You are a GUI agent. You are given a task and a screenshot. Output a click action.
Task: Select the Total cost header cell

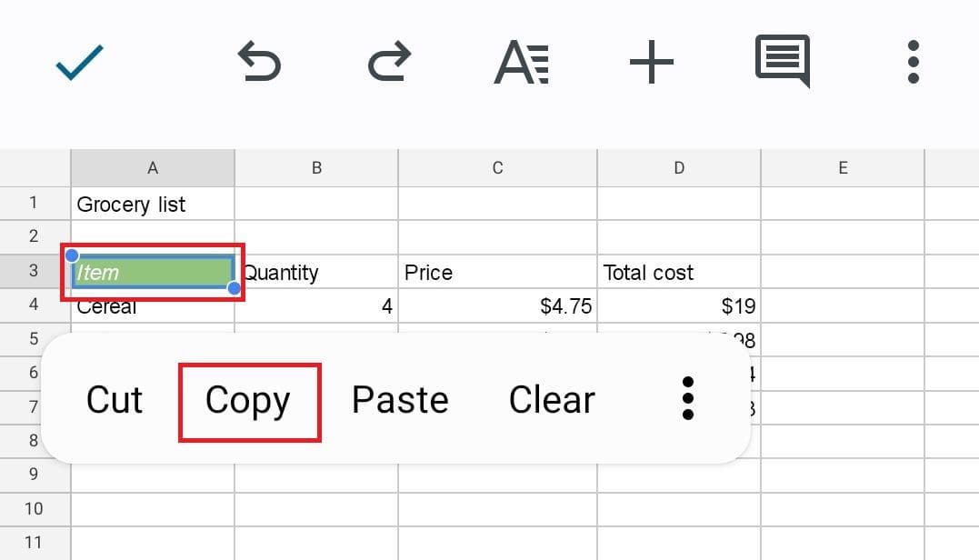(x=678, y=273)
